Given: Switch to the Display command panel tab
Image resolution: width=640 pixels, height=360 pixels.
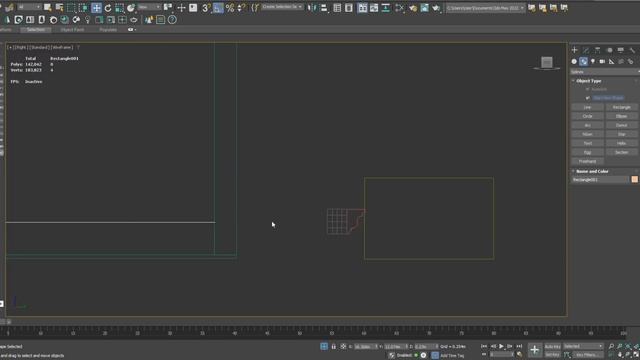Looking at the screenshot, I should (x=621, y=50).
